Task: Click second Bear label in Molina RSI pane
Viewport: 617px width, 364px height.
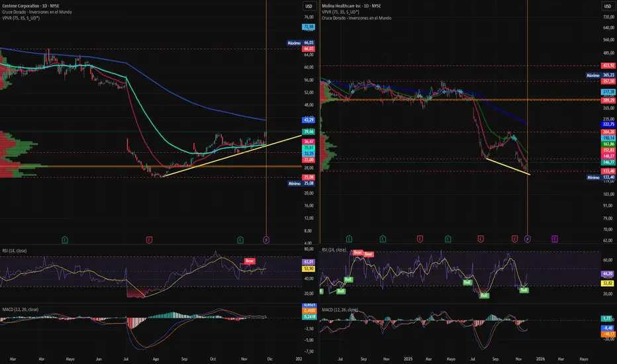Action: (368, 254)
